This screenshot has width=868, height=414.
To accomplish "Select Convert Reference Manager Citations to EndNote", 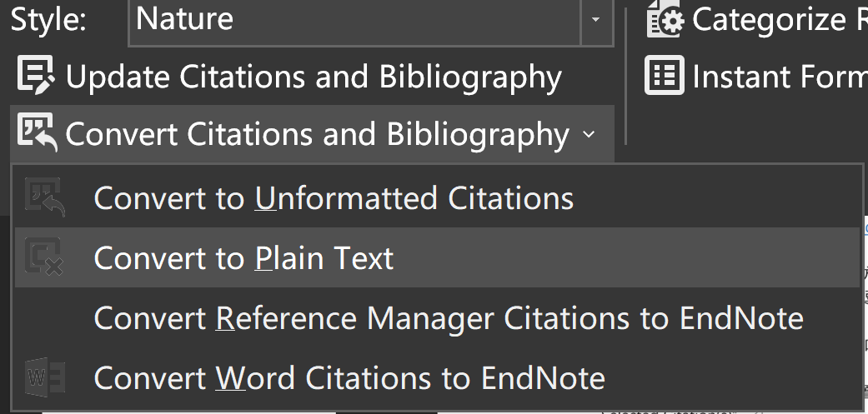I will click(x=437, y=318).
